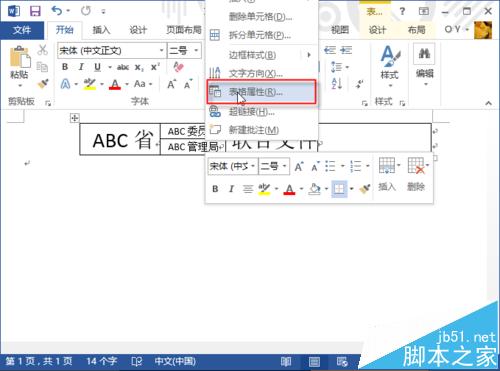Toggle Italic in the ribbon font group

point(81,67)
